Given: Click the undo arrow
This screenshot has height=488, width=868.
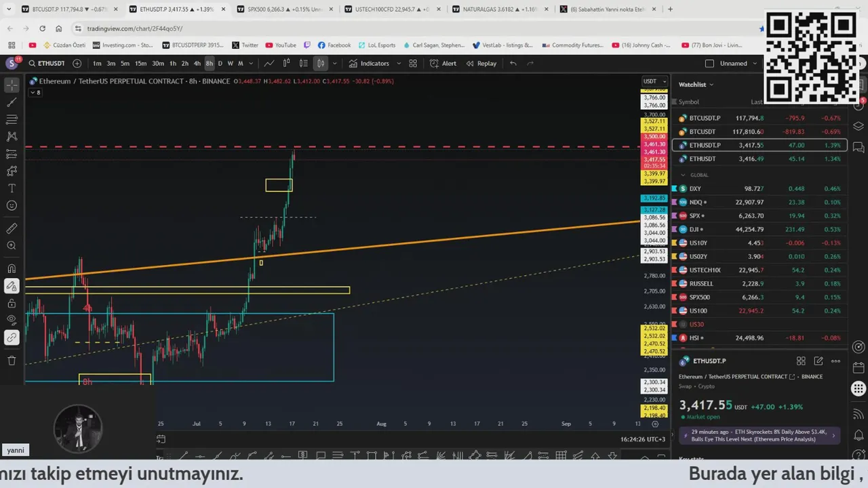Looking at the screenshot, I should (x=513, y=63).
